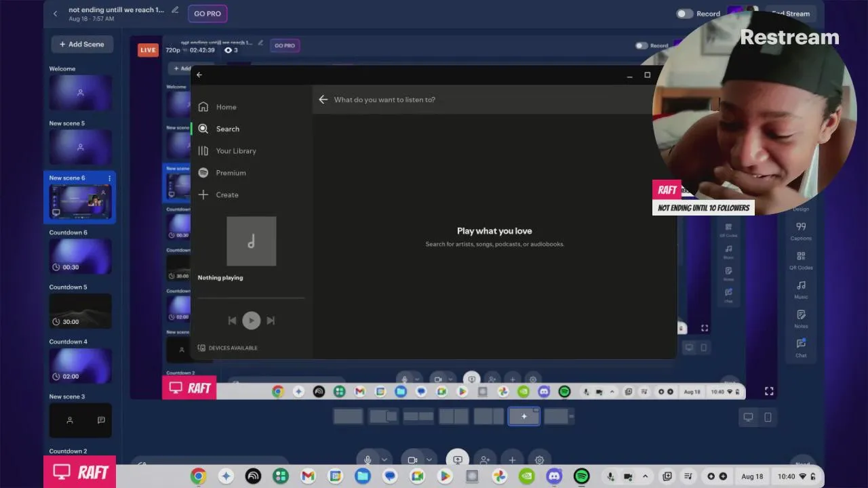Screen dimensions: 868x488
Task: Enter fullscreen preview mode
Action: click(769, 391)
